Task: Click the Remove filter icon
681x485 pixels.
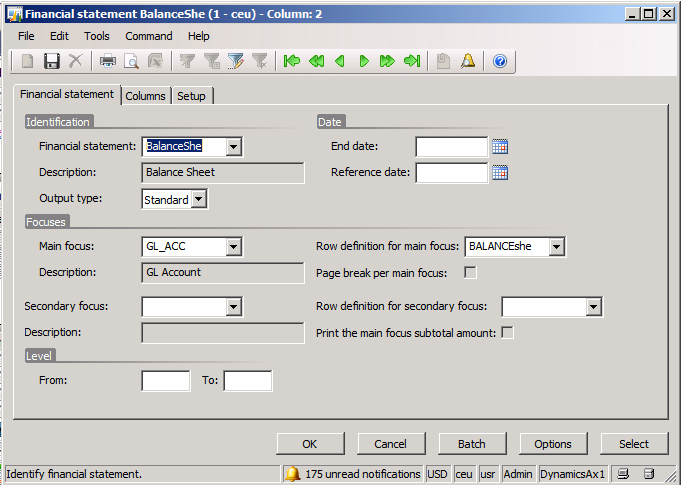Action: tap(260, 61)
